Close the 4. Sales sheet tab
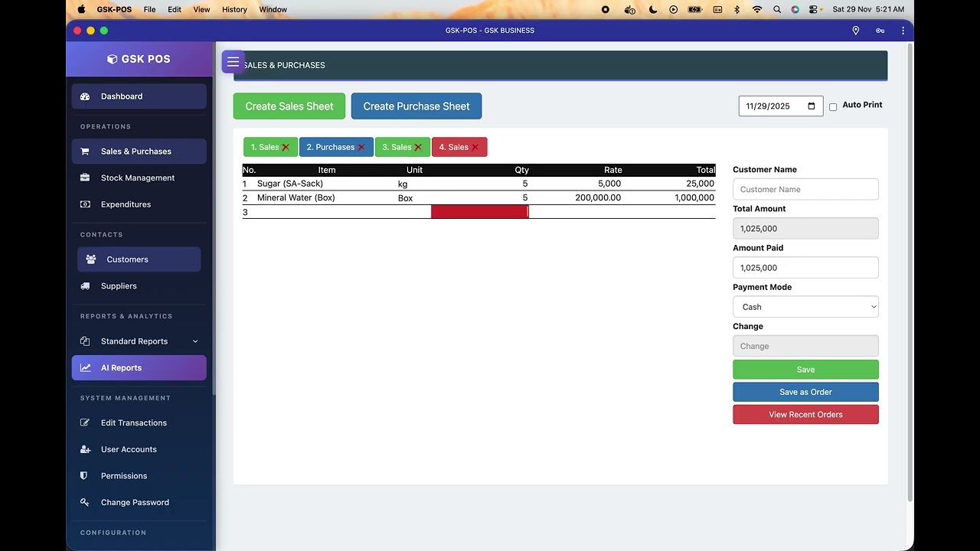Viewport: 980px width, 551px height. 475,147
